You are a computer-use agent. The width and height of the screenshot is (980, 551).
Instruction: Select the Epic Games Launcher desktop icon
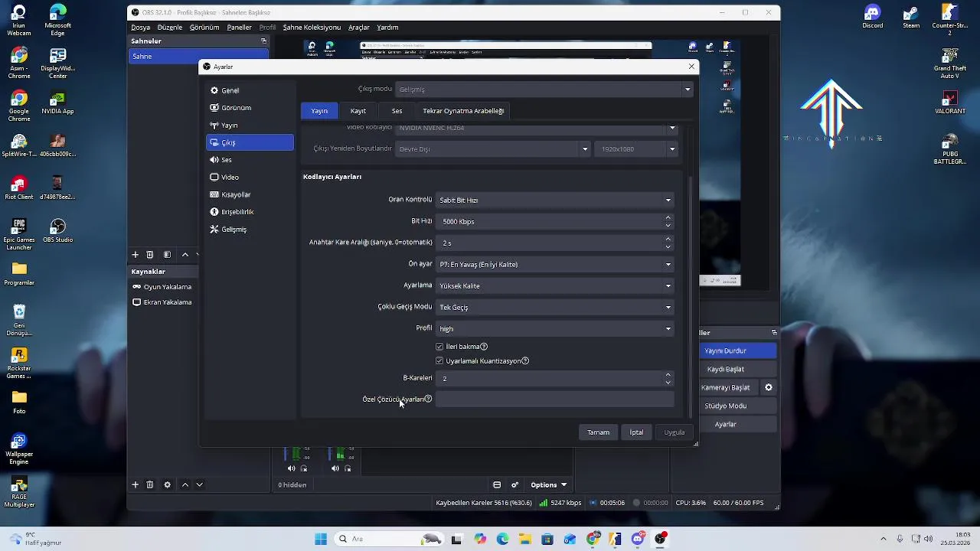click(x=19, y=234)
